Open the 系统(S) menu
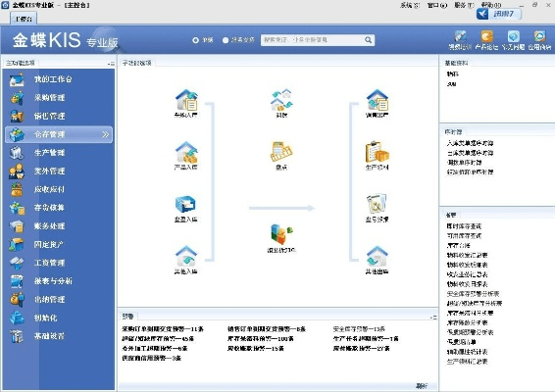The width and height of the screenshot is (555, 392). point(410,5)
